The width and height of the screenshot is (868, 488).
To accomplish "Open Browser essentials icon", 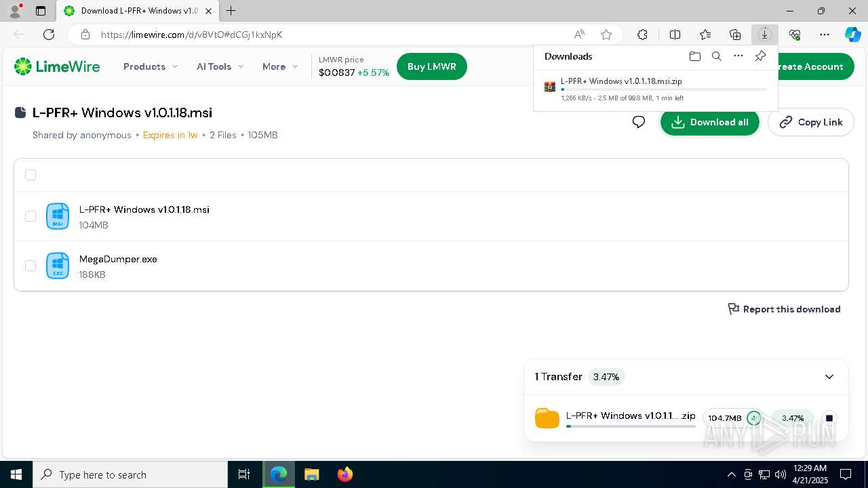I will click(795, 35).
